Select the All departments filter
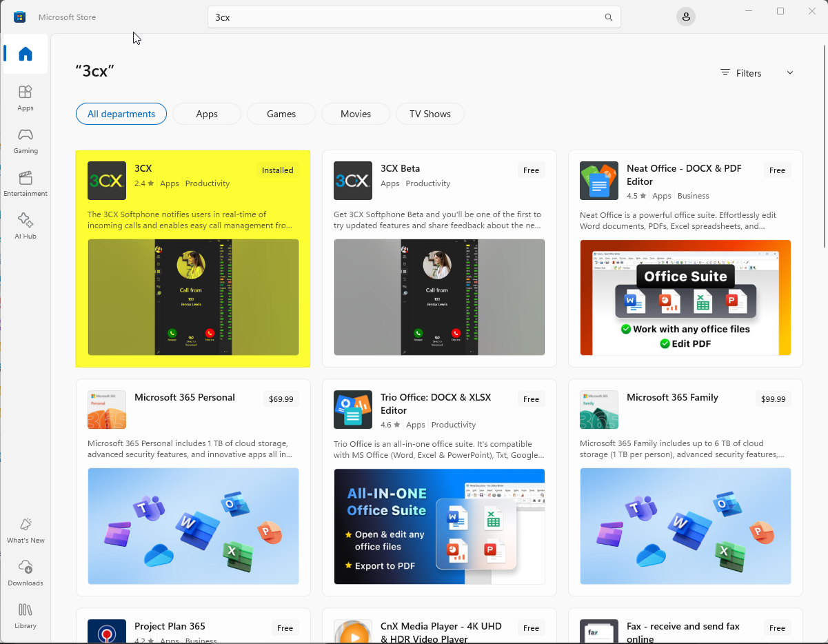828x644 pixels. (x=121, y=114)
